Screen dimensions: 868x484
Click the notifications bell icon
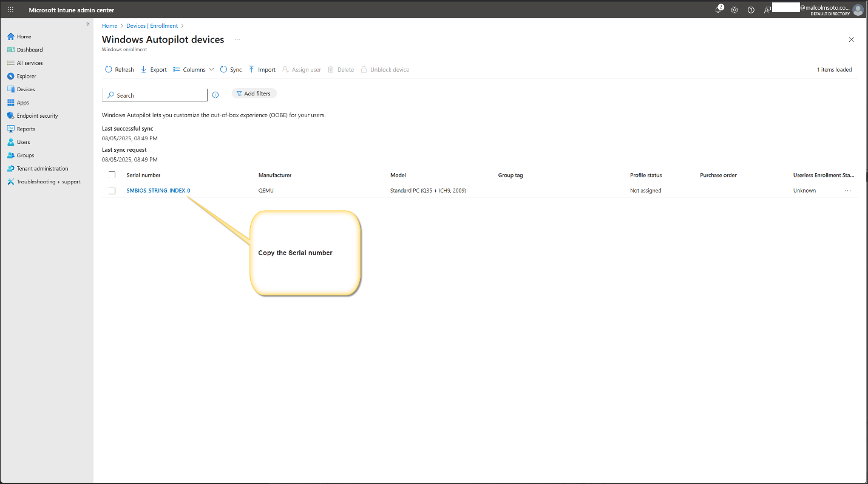click(718, 10)
